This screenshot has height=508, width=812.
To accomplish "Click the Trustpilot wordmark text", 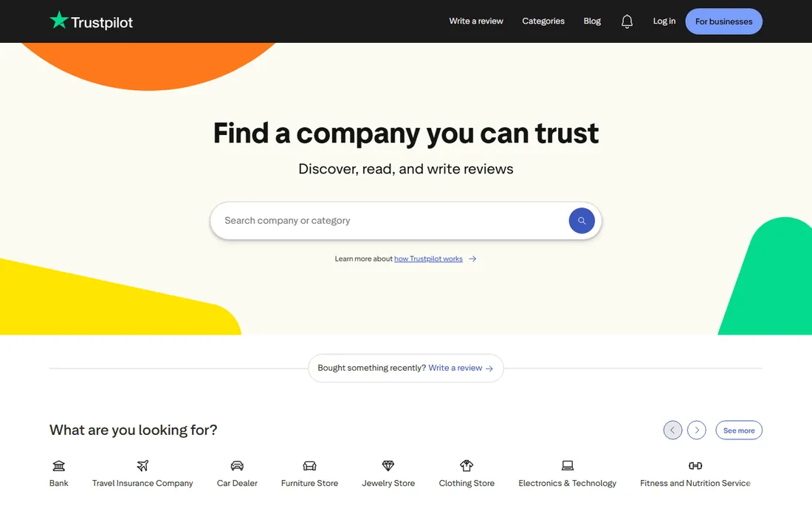I will [x=102, y=22].
